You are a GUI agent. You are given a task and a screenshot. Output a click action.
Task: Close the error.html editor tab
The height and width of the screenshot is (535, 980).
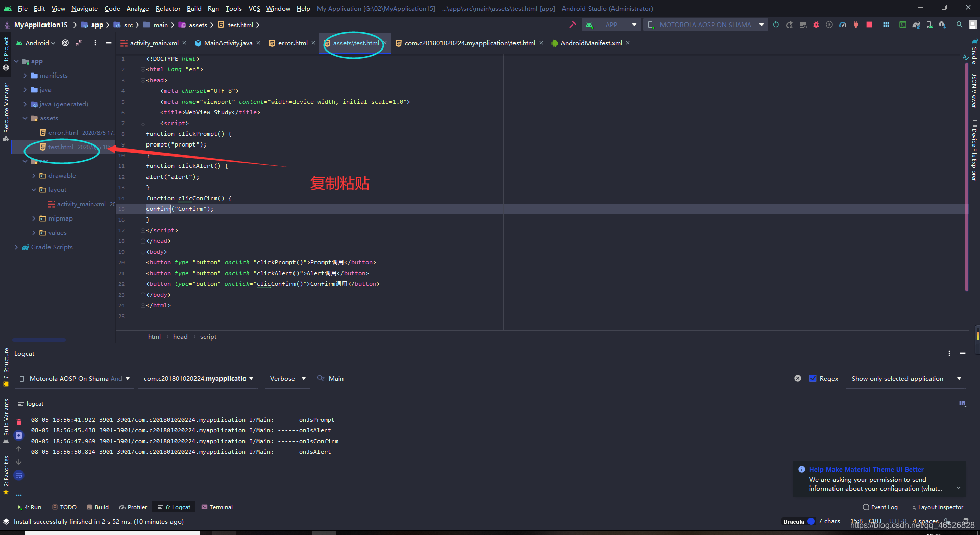(x=313, y=43)
